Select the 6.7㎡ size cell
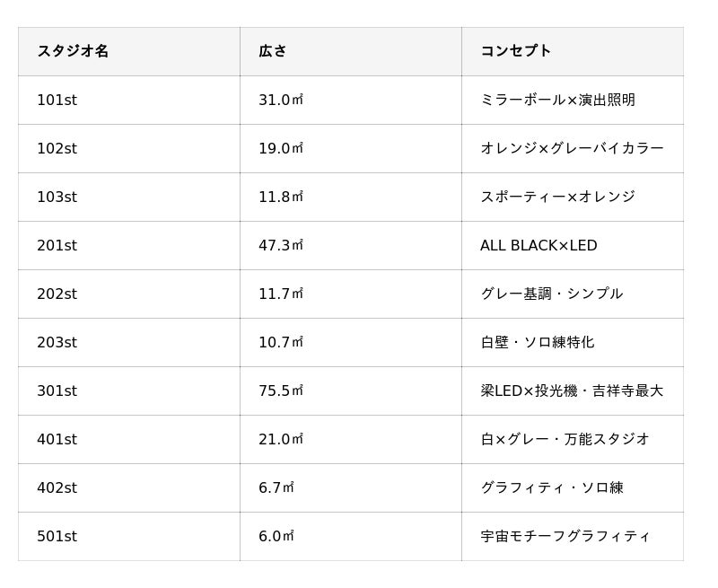This screenshot has width=718, height=588. pos(276,487)
